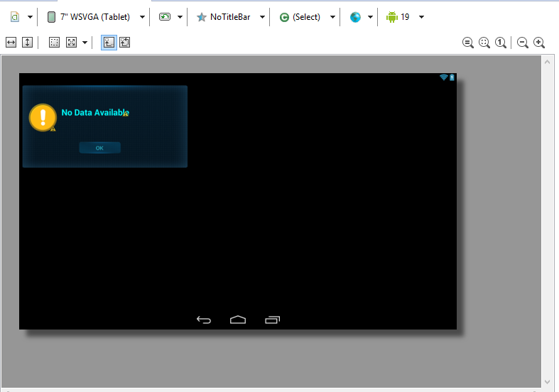Image resolution: width=559 pixels, height=392 pixels.
Task: Click the battery status icon in preview
Action: 452,77
